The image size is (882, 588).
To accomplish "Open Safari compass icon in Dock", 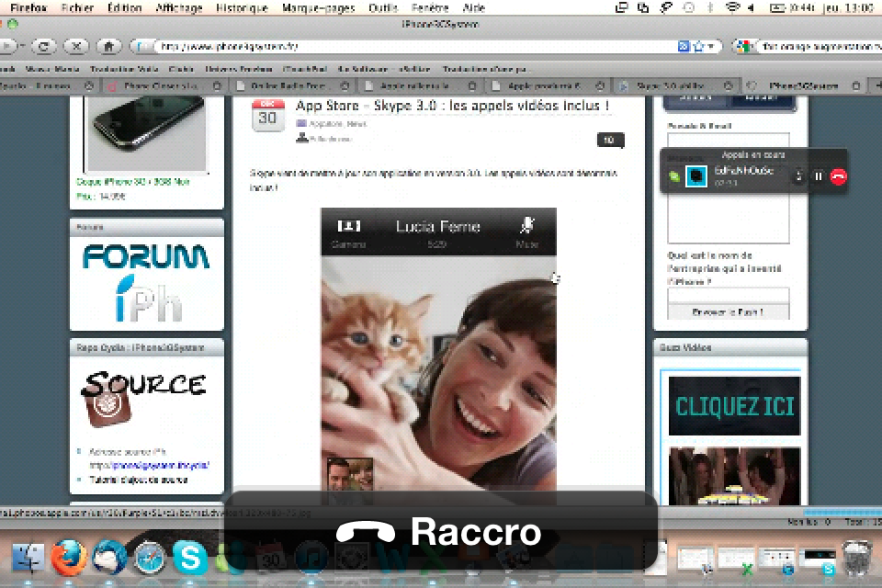I will [x=150, y=558].
